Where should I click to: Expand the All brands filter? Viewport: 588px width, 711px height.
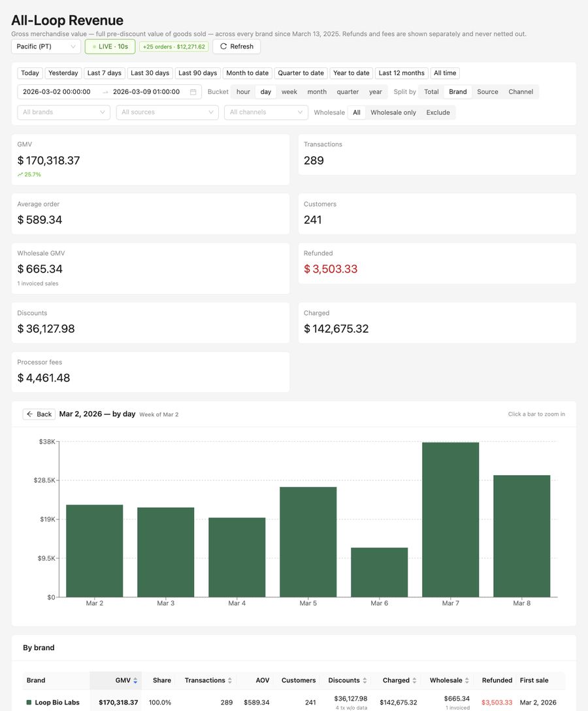click(63, 112)
